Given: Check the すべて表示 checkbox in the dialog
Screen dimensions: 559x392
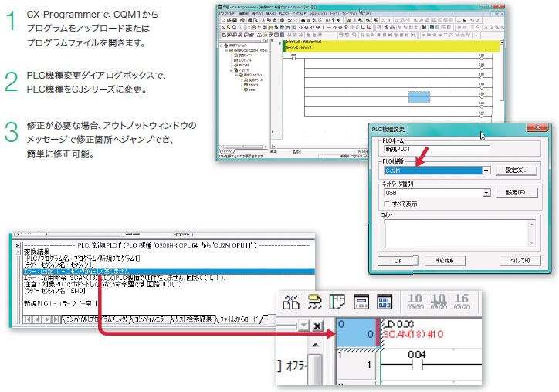Looking at the screenshot, I should (x=387, y=204).
